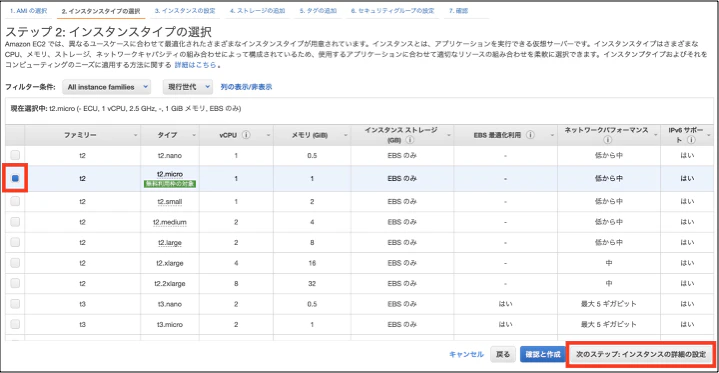Image resolution: width=719 pixels, height=373 pixels.
Task: Check the t2.medium row checkbox
Action: (15, 222)
